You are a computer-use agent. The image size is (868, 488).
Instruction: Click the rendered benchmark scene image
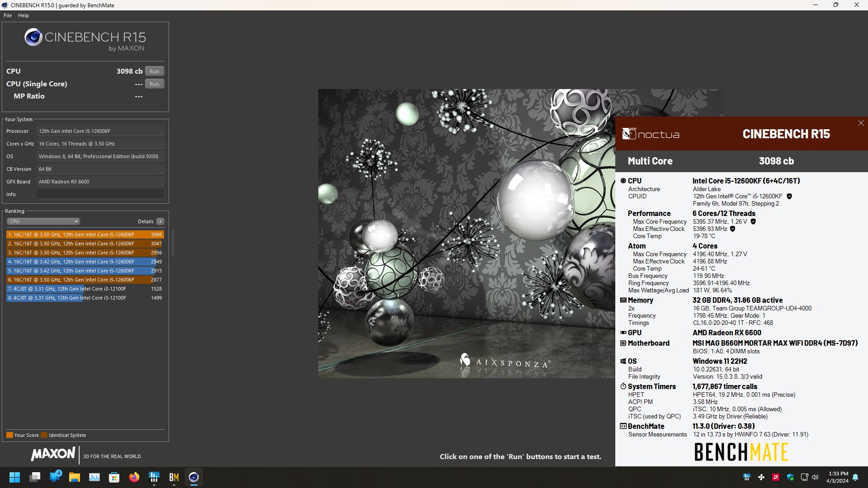pos(467,233)
